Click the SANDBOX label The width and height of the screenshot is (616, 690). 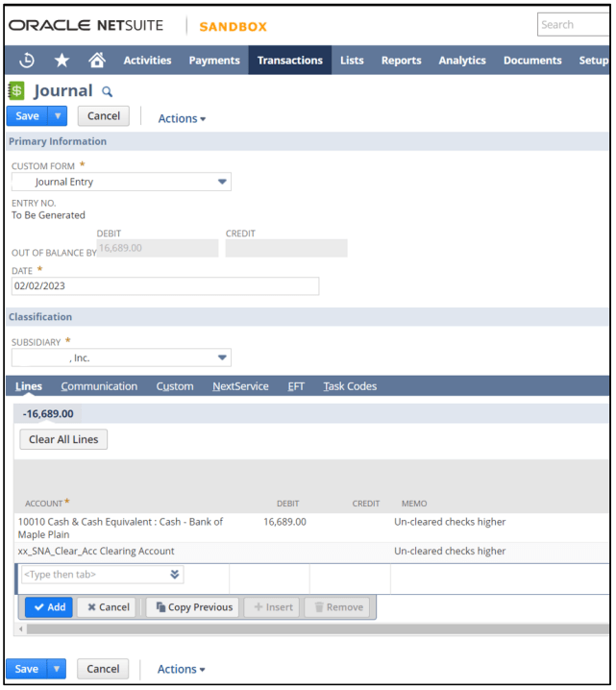pyautogui.click(x=234, y=26)
